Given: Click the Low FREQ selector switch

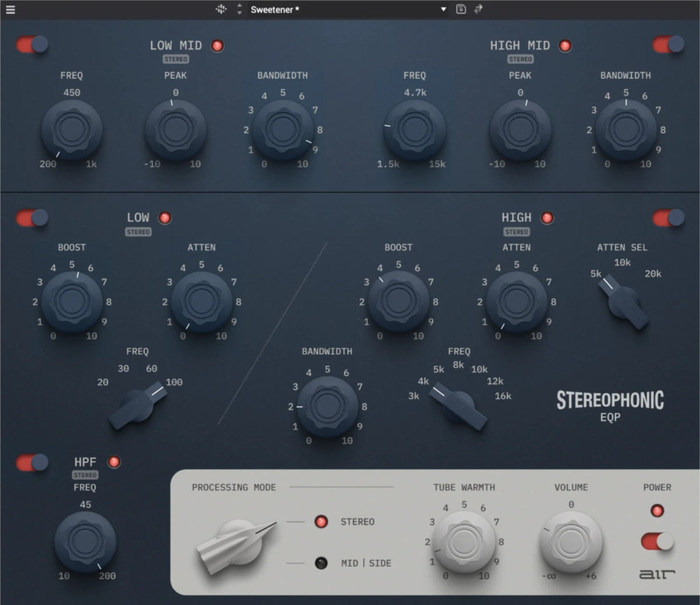Looking at the screenshot, I should 137,405.
